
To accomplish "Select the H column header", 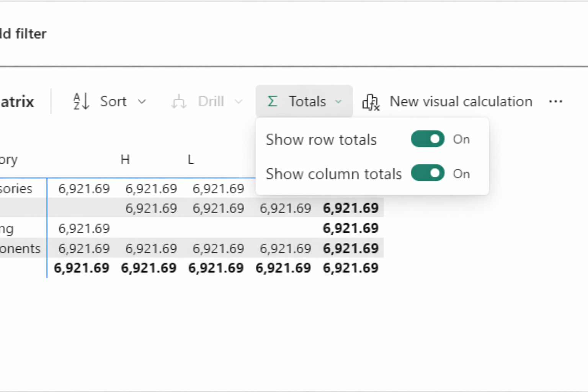I will [125, 159].
